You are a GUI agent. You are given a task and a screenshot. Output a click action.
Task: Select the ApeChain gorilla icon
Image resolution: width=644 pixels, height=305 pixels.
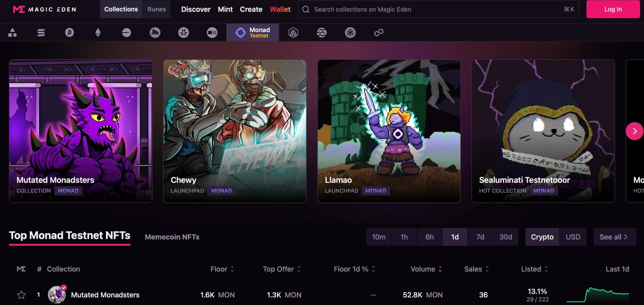coord(155,33)
